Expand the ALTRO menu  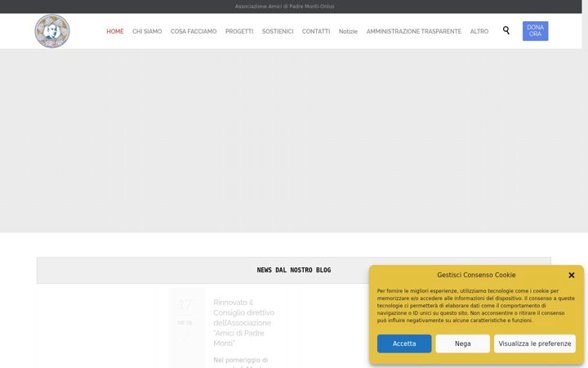pyautogui.click(x=479, y=32)
